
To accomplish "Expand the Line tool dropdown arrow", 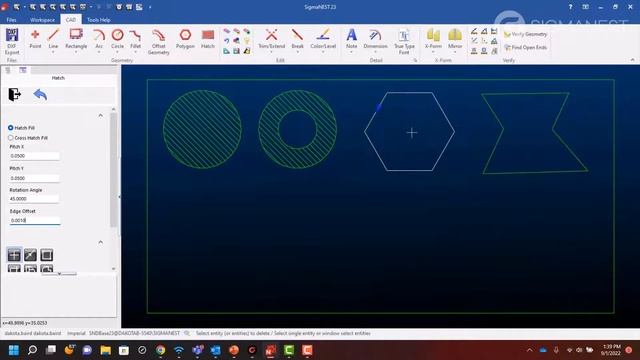I will (x=53, y=52).
